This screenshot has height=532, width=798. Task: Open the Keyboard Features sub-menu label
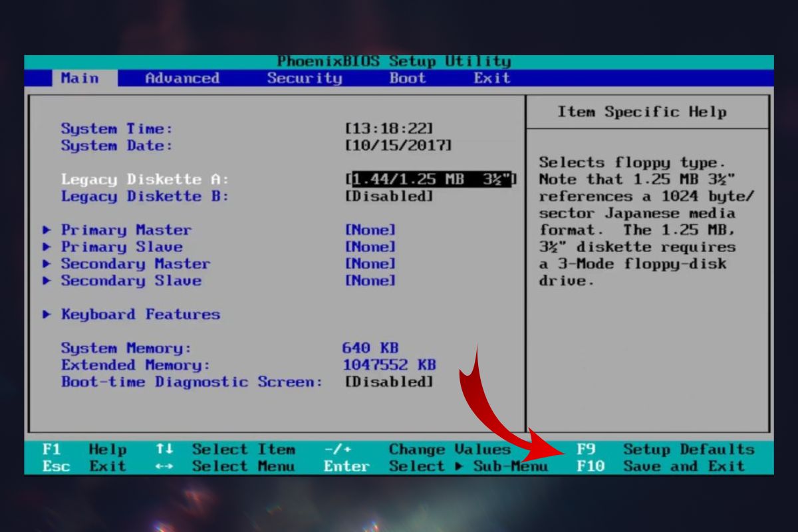[x=140, y=315]
